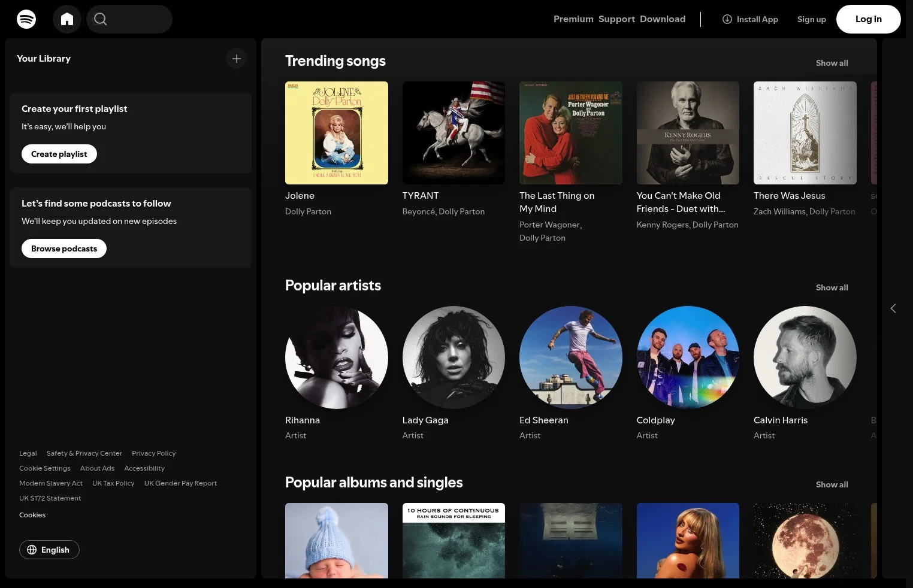Image resolution: width=913 pixels, height=588 pixels.
Task: Click Zach Williams artist name
Action: [x=781, y=211]
